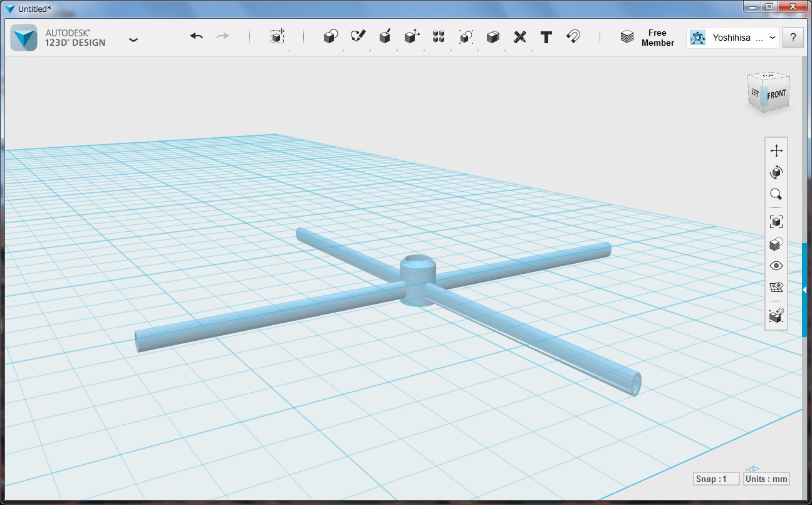This screenshot has width=812, height=505.
Task: Click the Autodesk 123D Design logo
Action: point(24,38)
